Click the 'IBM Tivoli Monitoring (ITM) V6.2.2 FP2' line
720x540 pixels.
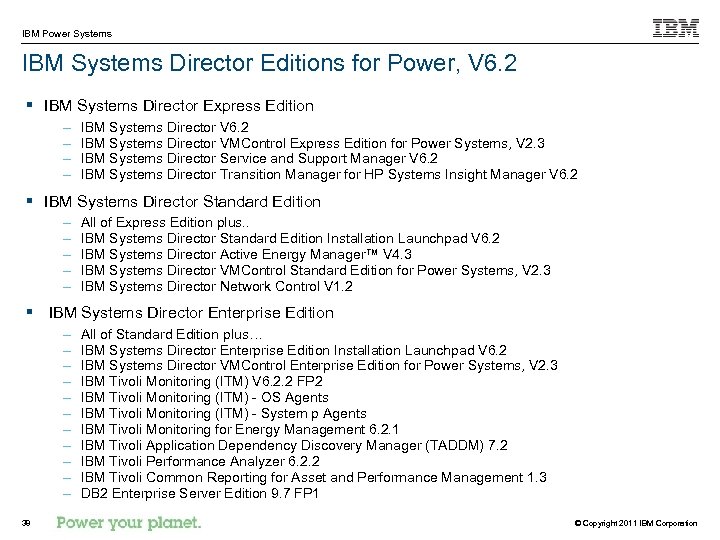202,382
